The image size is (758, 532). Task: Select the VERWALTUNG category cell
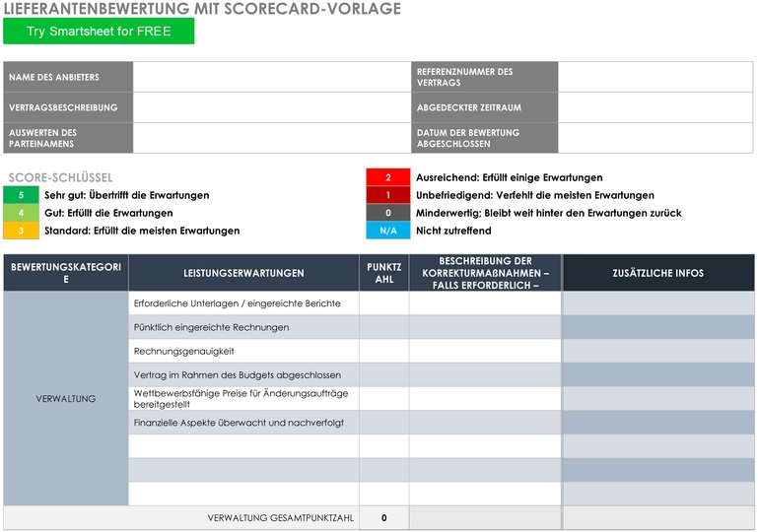[66, 399]
